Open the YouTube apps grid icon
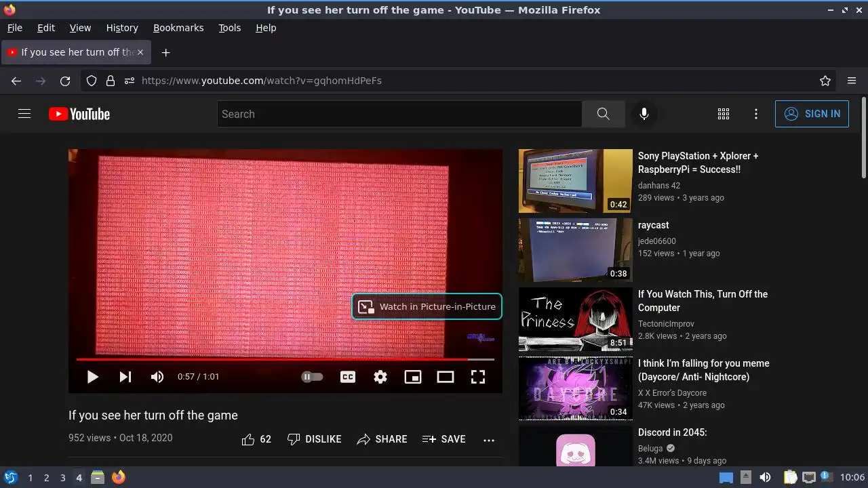 724,114
